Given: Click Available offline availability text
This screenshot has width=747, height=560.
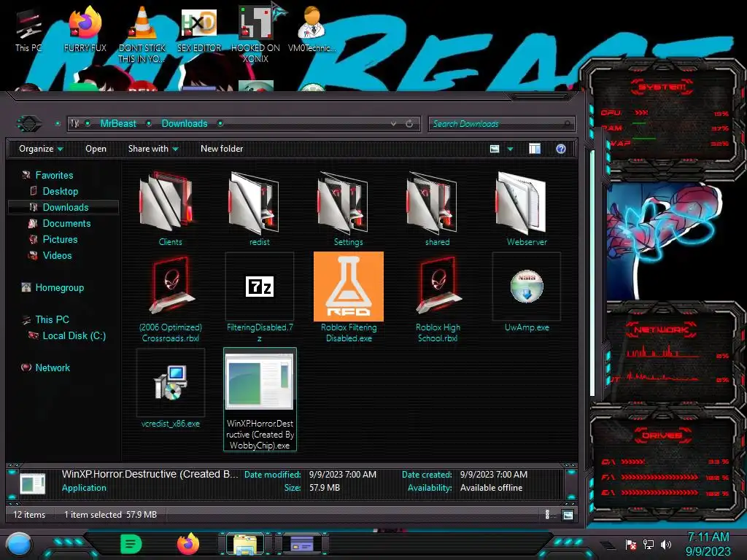Looking at the screenshot, I should click(x=491, y=488).
